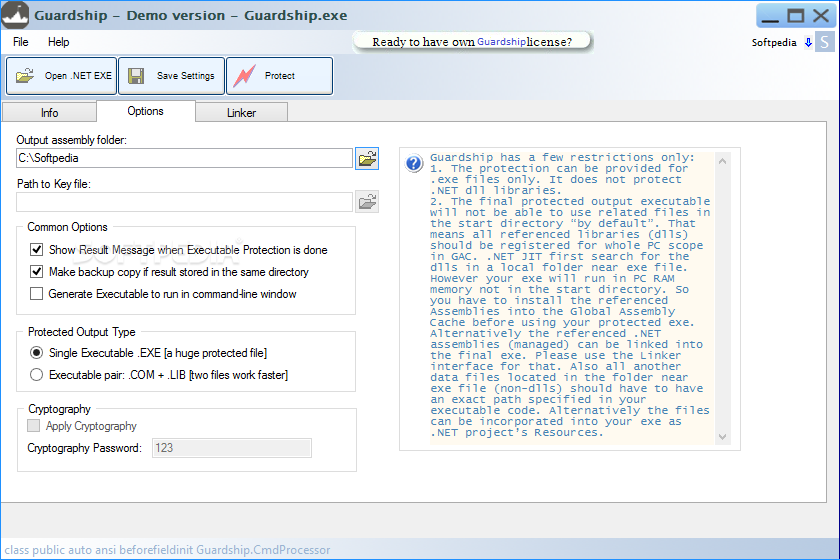Select Executable pair .COM + .LIB option
The width and height of the screenshot is (840, 560).
(36, 375)
